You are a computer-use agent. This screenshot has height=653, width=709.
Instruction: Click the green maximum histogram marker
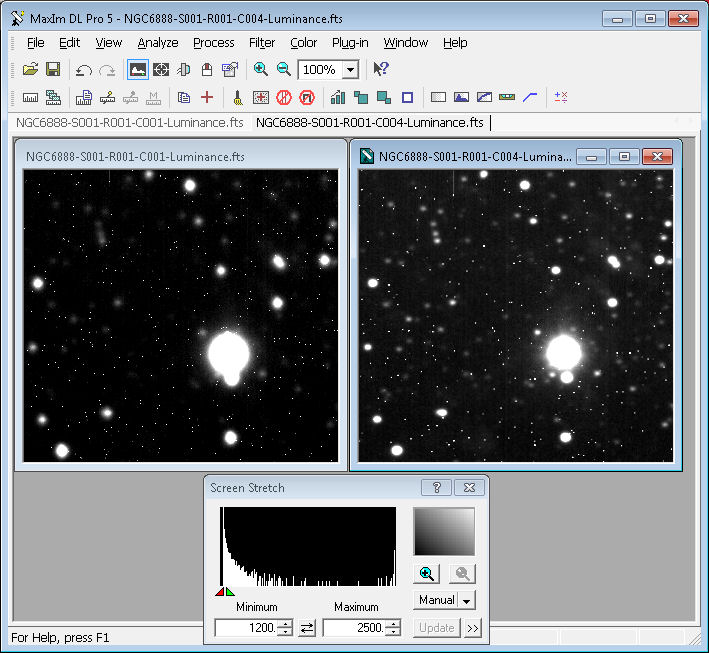(231, 592)
